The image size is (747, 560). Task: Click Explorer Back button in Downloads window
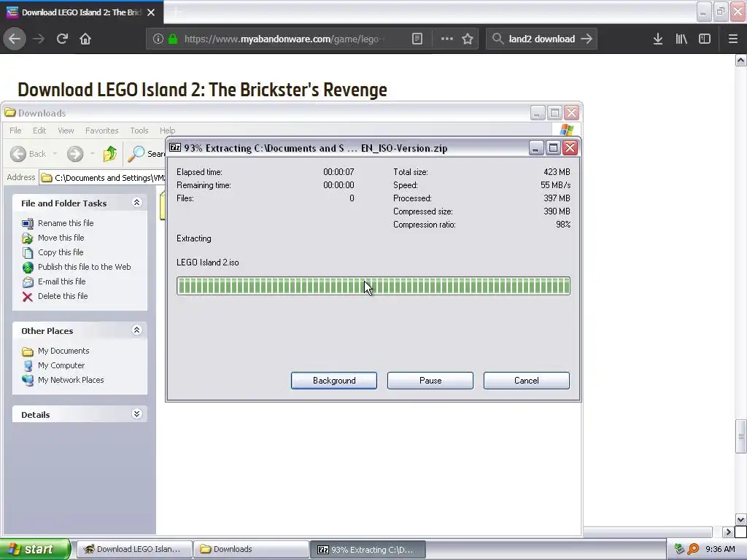(28, 154)
